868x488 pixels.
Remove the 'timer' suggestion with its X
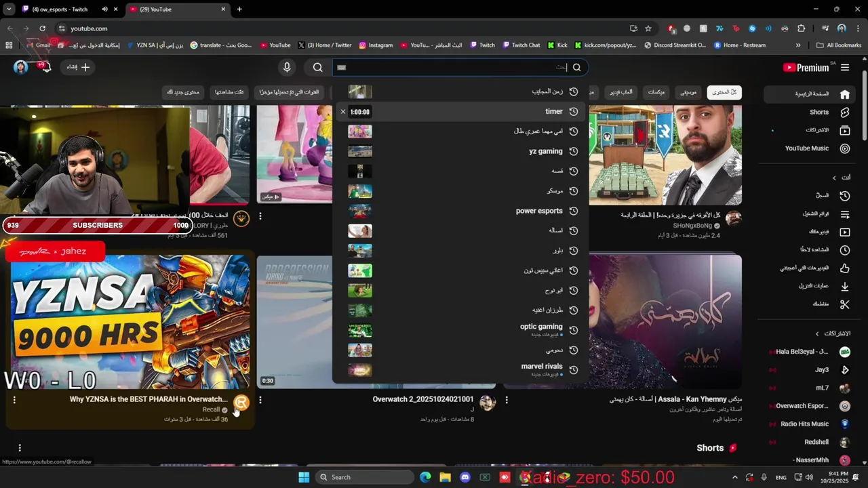coord(343,112)
